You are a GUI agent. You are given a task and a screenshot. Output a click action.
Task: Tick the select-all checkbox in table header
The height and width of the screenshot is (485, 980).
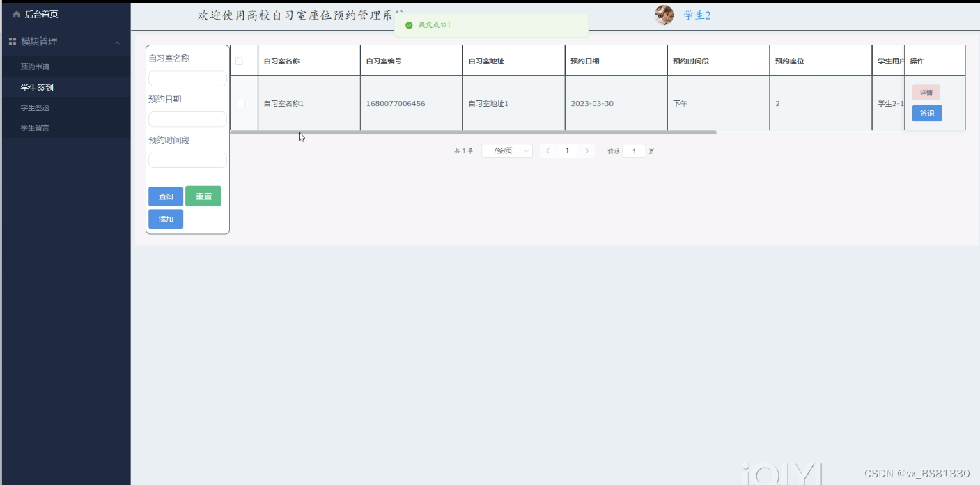[x=240, y=61]
